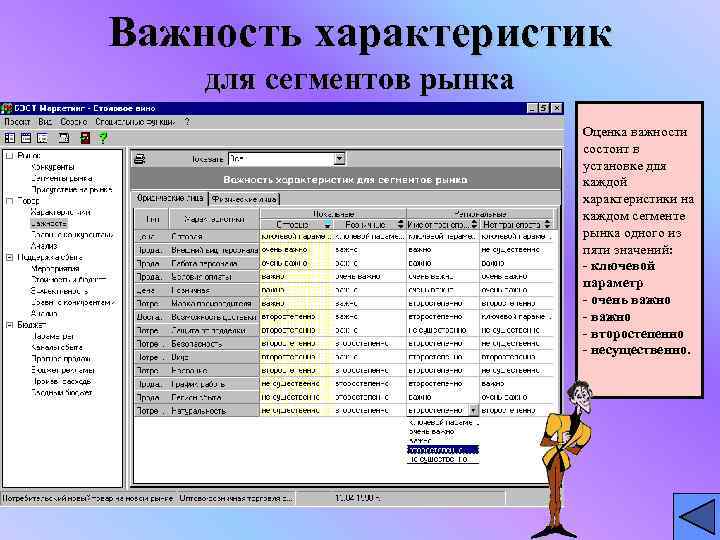The image size is (720, 540).
Task: Select Прочие расходы in the tree
Action: tap(62, 381)
